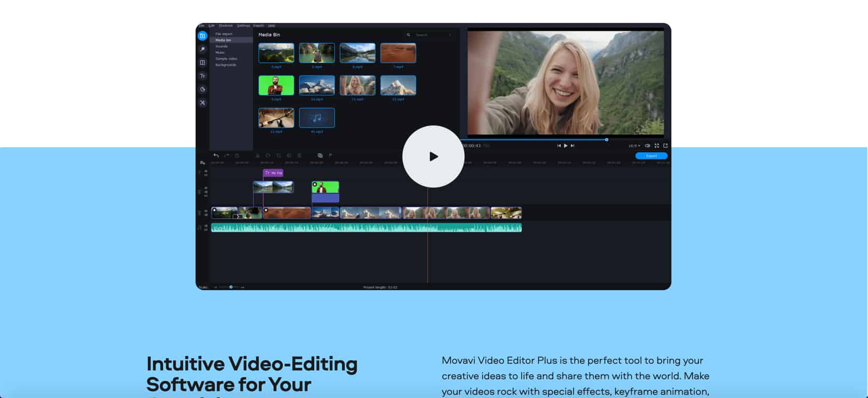The width and height of the screenshot is (868, 398).
Task: Click the volume speaker icon under the preview
Action: click(647, 146)
